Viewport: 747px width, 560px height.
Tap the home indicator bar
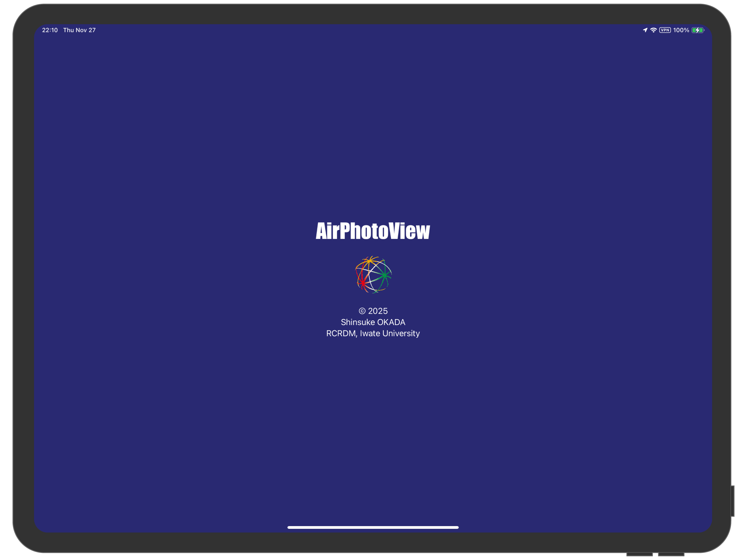(x=373, y=527)
